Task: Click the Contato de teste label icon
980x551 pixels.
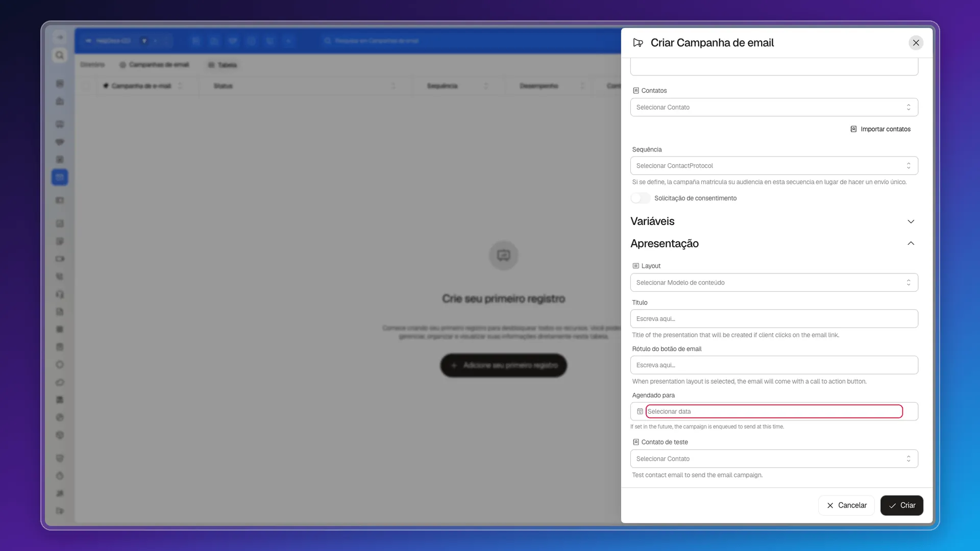Action: tap(635, 442)
